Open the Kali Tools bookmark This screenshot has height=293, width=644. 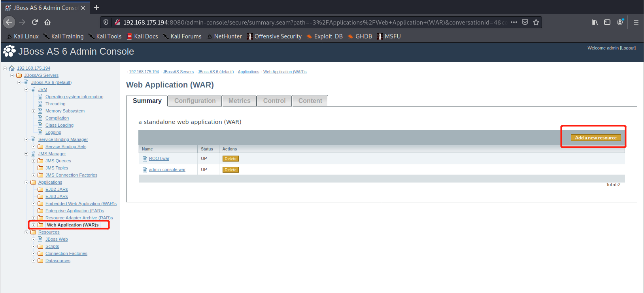pyautogui.click(x=105, y=36)
